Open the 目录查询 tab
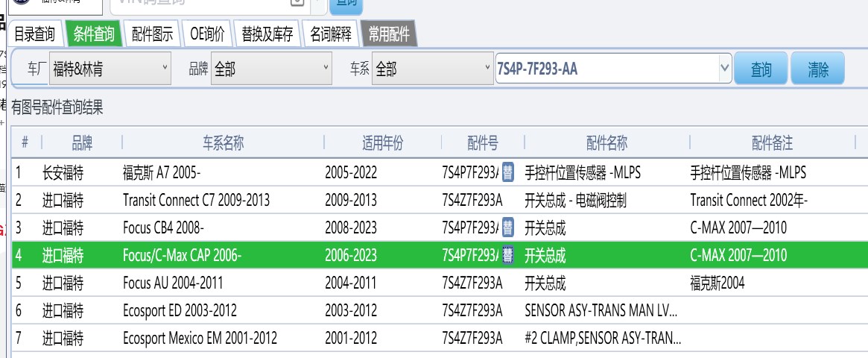The width and height of the screenshot is (868, 358). (x=34, y=34)
